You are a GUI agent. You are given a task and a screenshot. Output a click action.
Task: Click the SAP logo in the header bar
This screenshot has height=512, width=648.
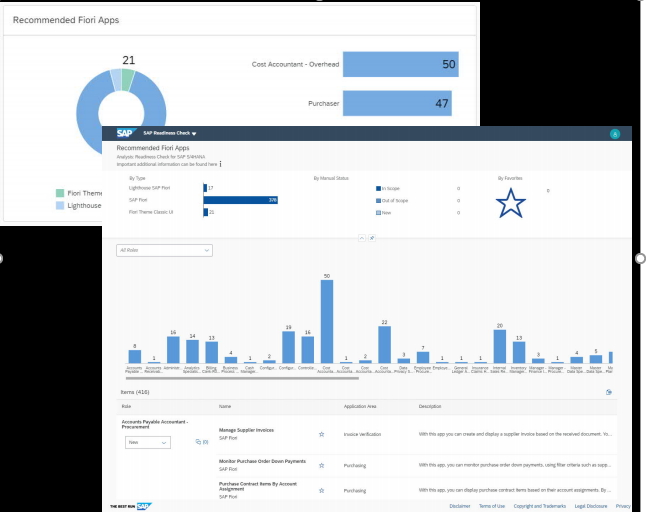(126, 133)
